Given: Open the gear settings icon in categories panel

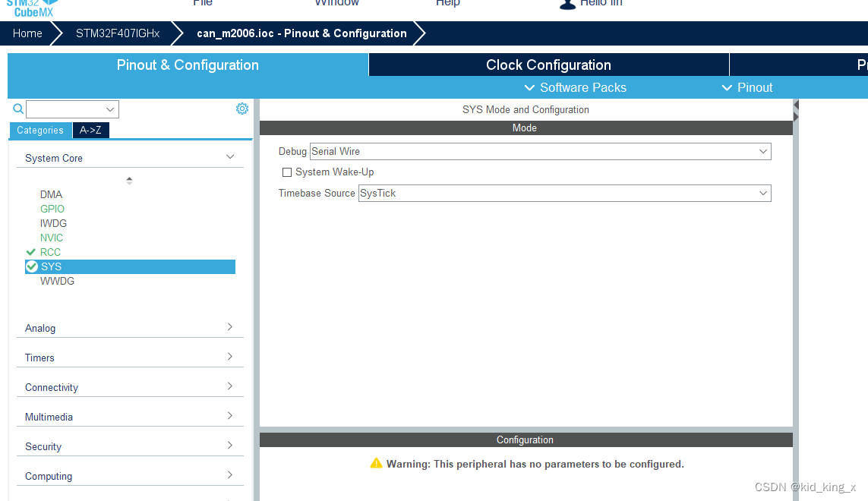Looking at the screenshot, I should (x=242, y=109).
